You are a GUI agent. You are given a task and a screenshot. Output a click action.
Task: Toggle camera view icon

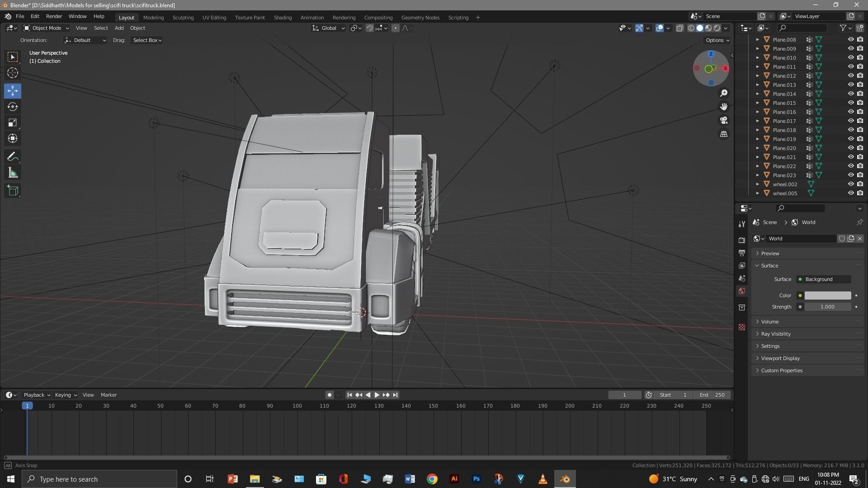[x=724, y=120]
